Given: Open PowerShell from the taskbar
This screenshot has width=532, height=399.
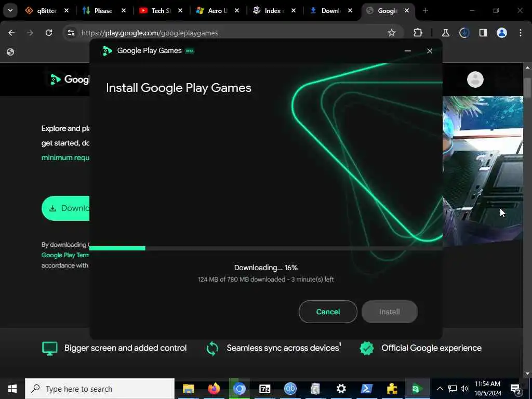Looking at the screenshot, I should point(366,389).
